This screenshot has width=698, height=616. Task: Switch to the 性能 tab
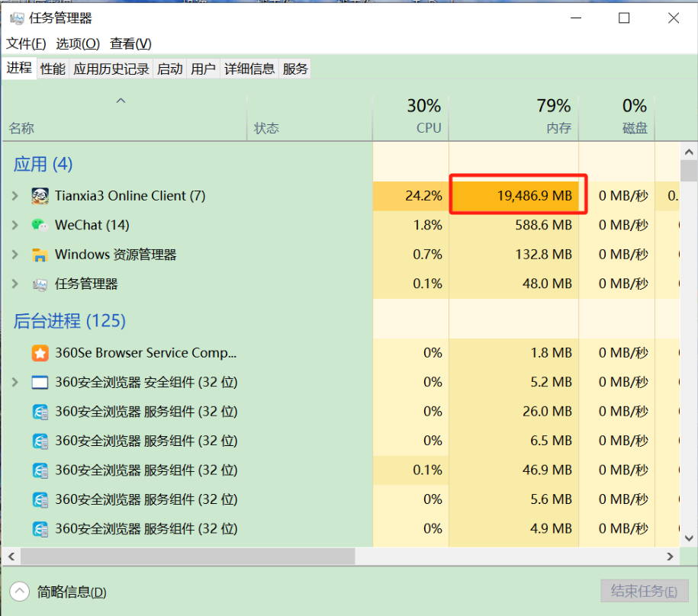(x=53, y=69)
